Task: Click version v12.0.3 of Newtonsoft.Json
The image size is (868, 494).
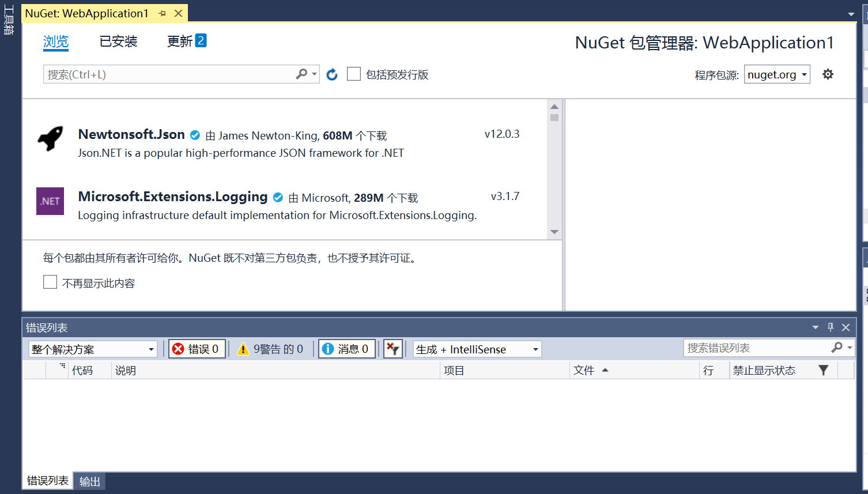Action: pos(502,134)
